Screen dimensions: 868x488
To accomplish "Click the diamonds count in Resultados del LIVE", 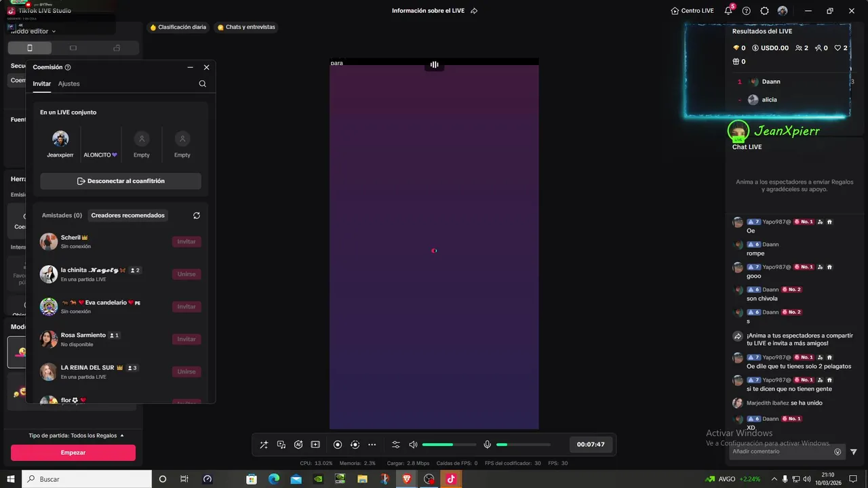I will (739, 48).
